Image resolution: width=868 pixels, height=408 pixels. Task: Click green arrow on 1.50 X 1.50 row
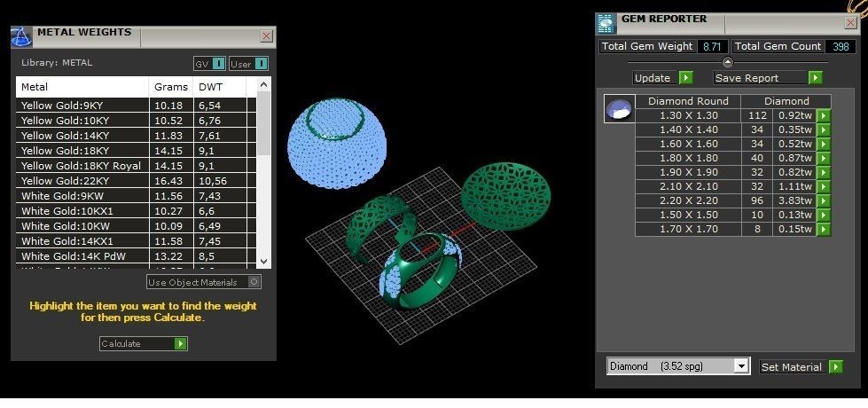(x=824, y=215)
